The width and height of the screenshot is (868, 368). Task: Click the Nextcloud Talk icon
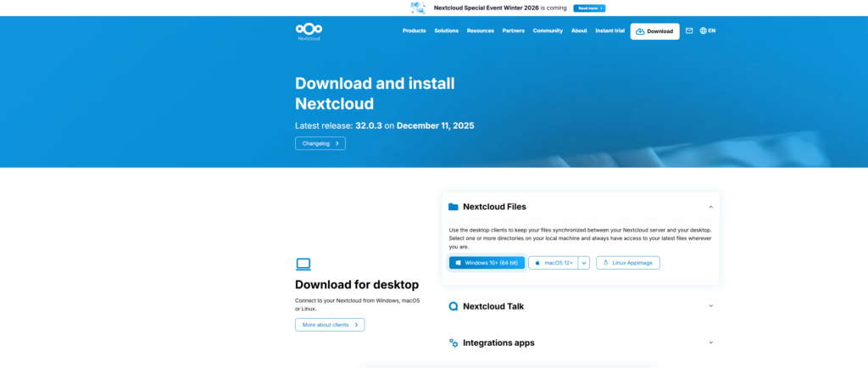tap(453, 306)
